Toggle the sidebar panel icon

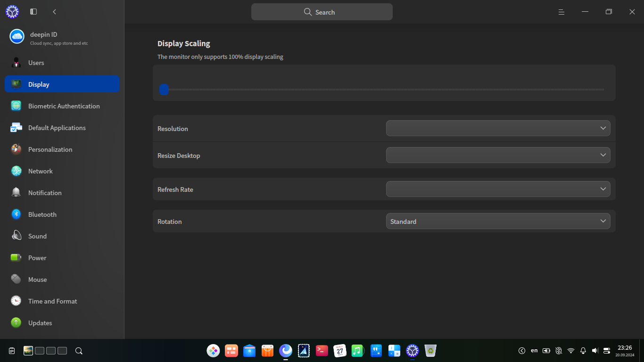tap(33, 12)
